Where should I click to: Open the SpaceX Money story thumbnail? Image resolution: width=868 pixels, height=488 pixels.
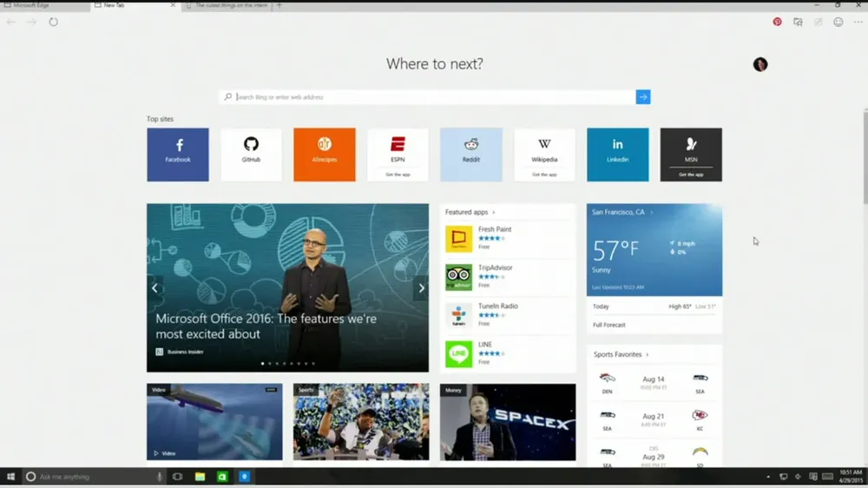[x=508, y=421]
